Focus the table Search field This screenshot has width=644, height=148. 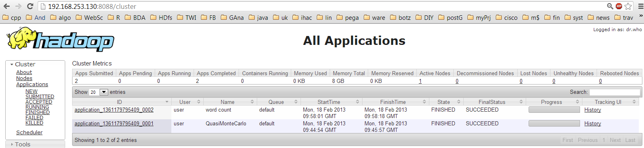[x=614, y=92]
